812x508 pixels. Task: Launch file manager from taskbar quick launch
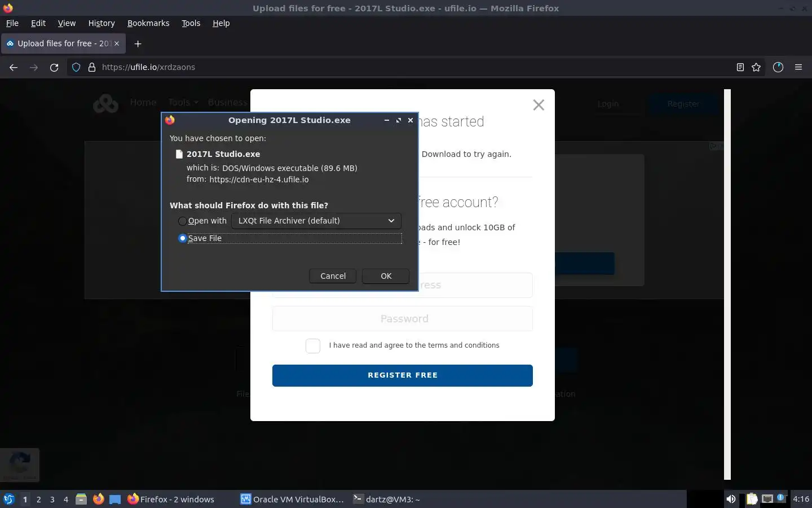click(x=81, y=499)
